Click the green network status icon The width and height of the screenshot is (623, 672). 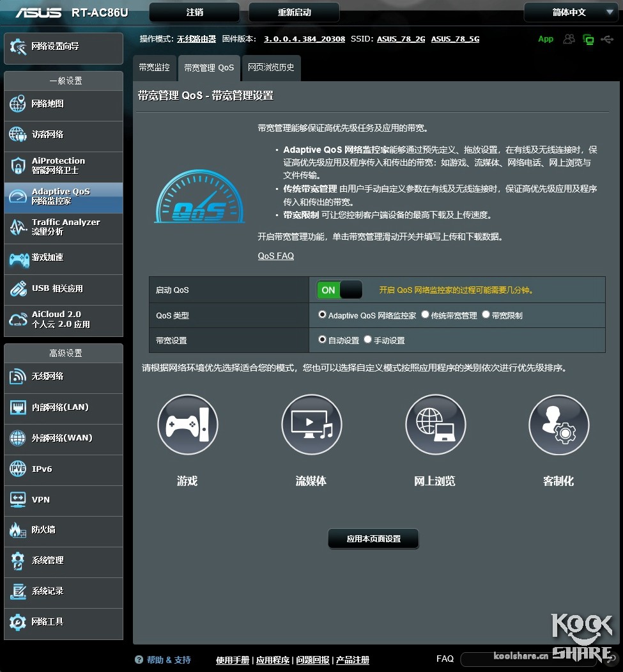pos(588,40)
